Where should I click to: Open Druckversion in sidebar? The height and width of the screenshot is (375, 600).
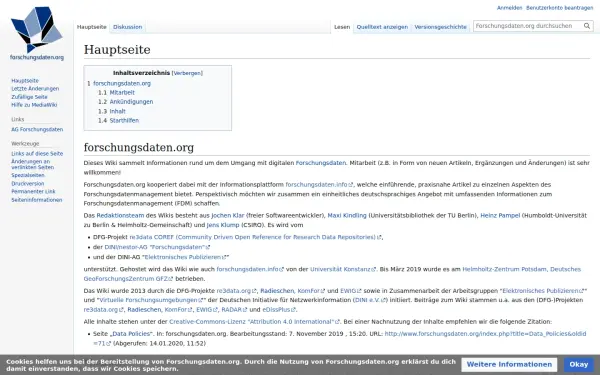(28, 184)
